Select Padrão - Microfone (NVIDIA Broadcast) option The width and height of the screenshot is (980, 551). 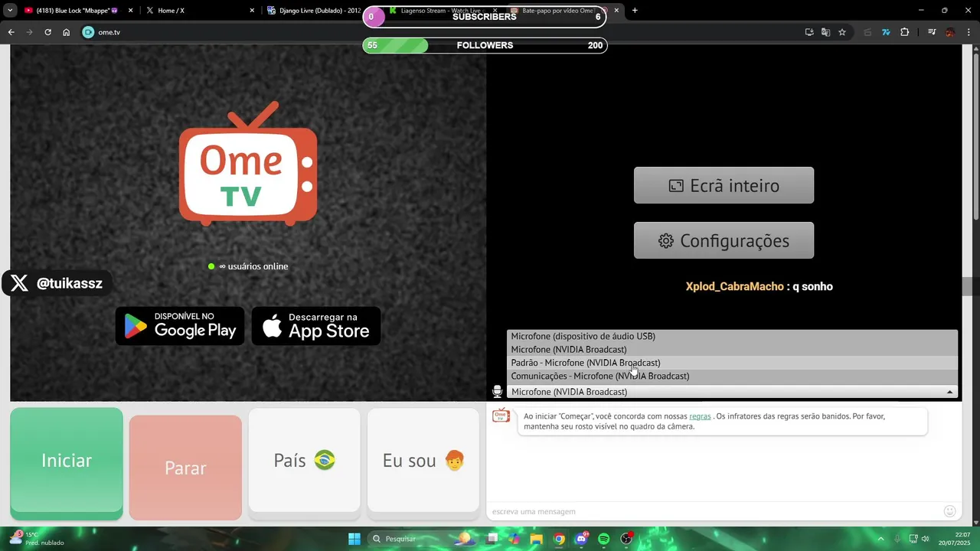pyautogui.click(x=732, y=363)
